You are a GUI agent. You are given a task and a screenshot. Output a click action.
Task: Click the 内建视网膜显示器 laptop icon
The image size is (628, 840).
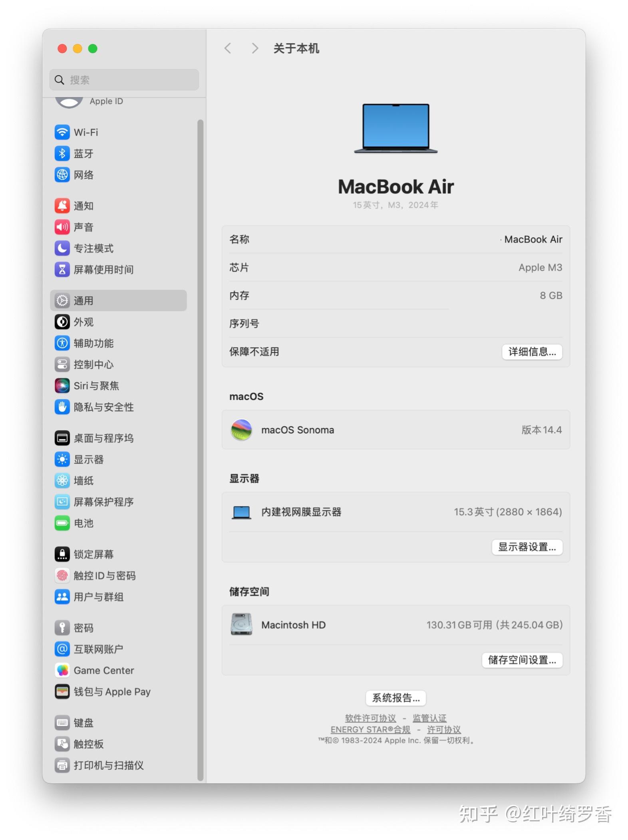click(241, 512)
